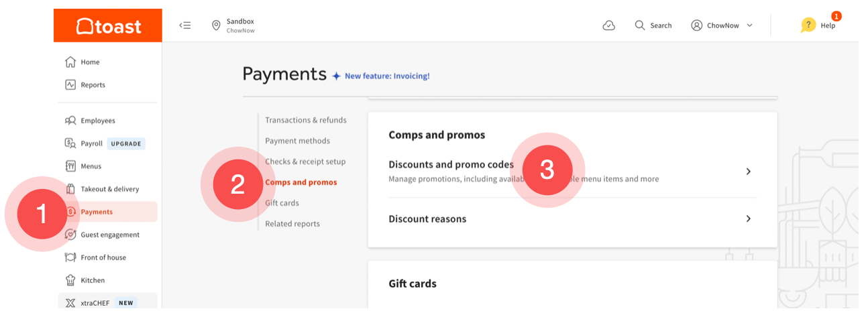
Task: Open the Discount reasons row
Action: point(427,219)
